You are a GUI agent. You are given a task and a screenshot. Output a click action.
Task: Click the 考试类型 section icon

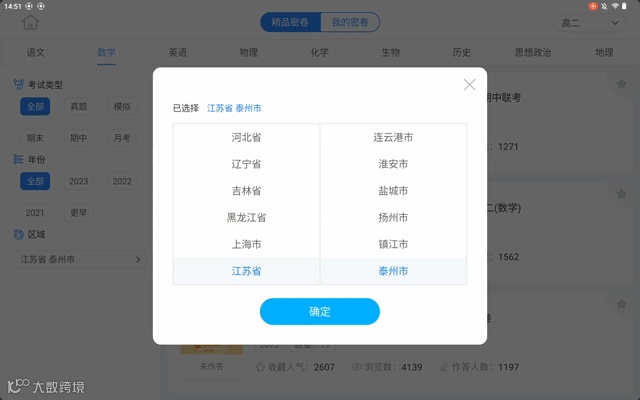(x=18, y=84)
